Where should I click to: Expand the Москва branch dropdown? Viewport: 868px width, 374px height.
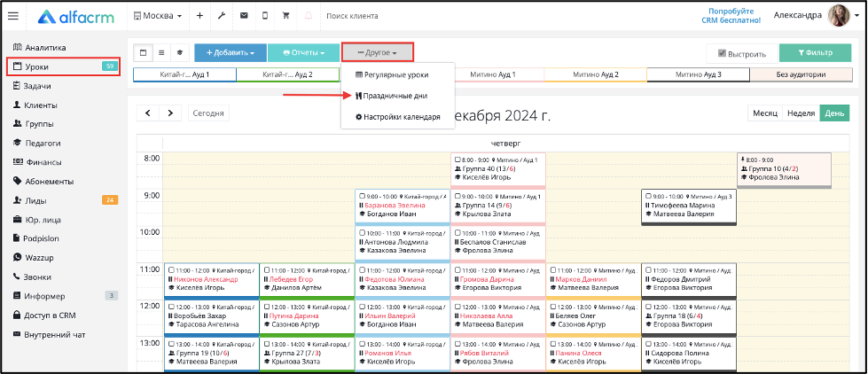tap(158, 16)
